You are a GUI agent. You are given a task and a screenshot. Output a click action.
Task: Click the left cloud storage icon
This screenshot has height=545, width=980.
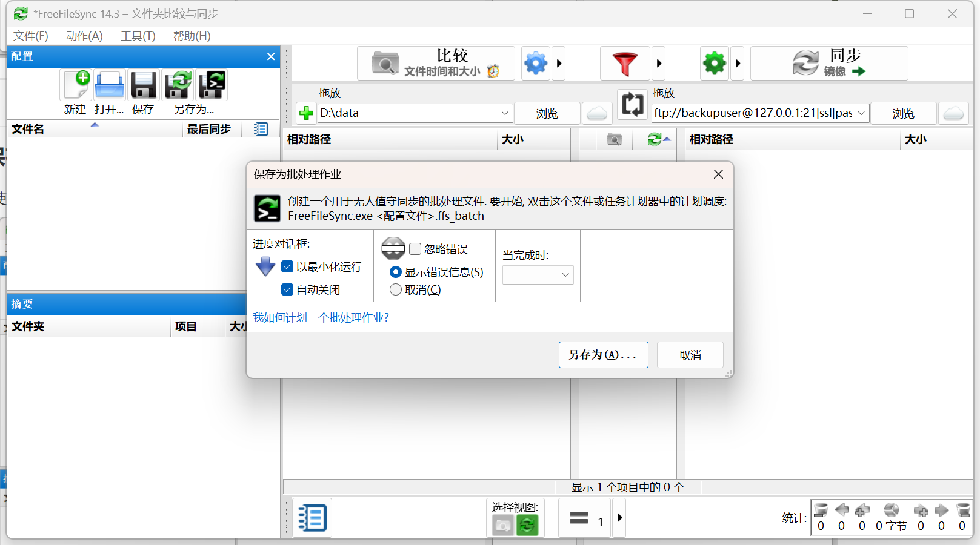(x=597, y=113)
